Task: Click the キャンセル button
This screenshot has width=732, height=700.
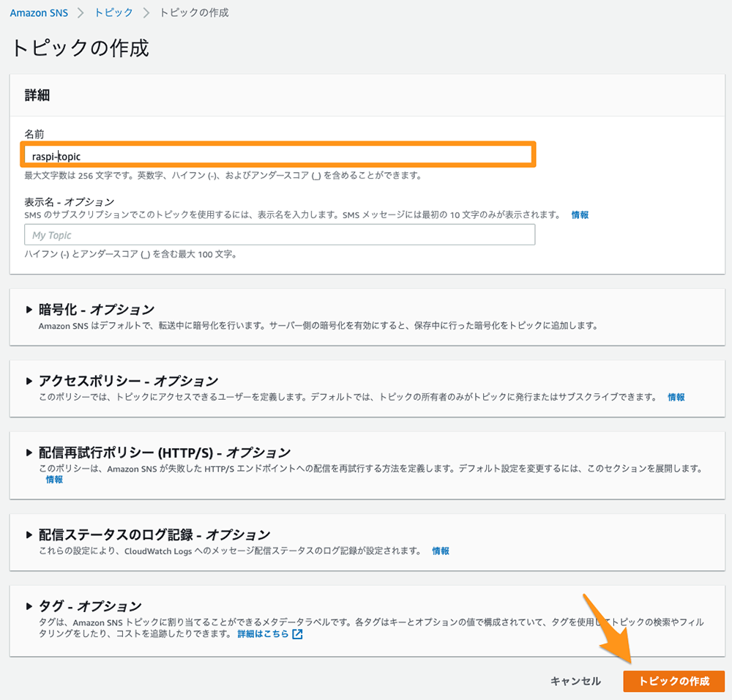Action: [575, 680]
